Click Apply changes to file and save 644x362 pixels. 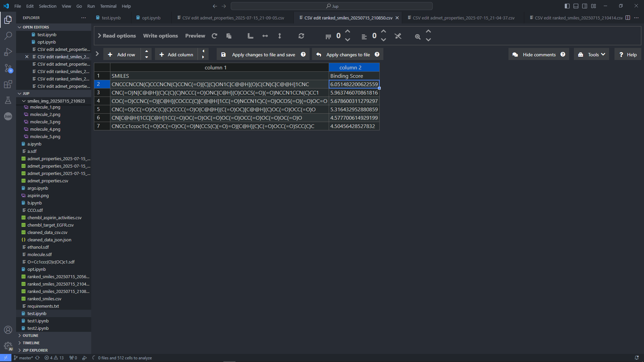[263, 55]
